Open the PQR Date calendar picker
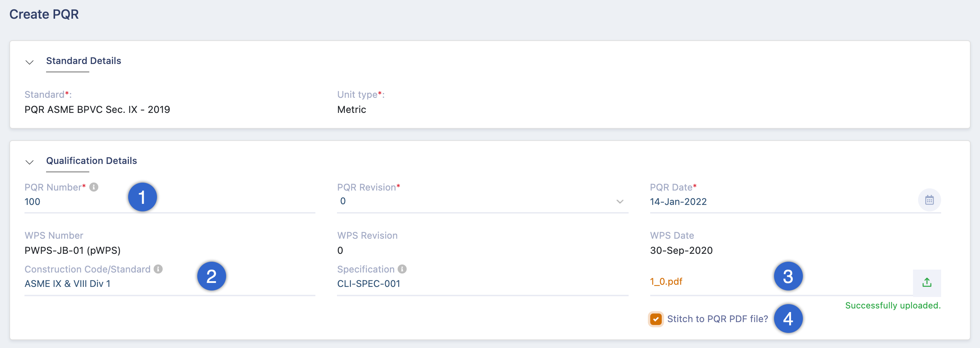The image size is (980, 348). (929, 200)
